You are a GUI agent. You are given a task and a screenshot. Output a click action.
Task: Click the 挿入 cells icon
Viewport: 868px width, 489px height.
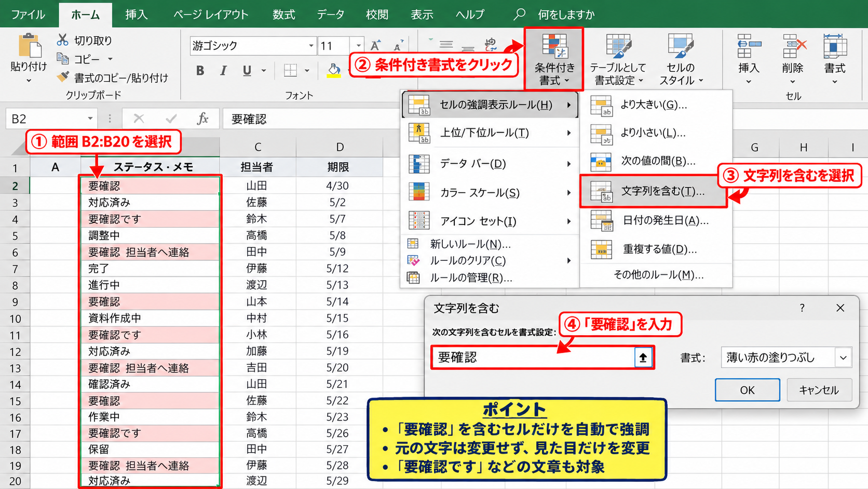coord(748,46)
